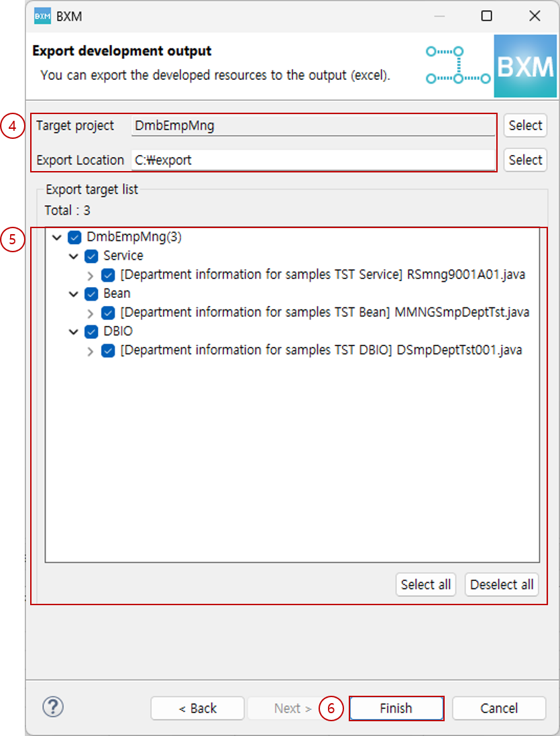This screenshot has height=736, width=560.
Task: Click the Export Location input field
Action: (302, 160)
